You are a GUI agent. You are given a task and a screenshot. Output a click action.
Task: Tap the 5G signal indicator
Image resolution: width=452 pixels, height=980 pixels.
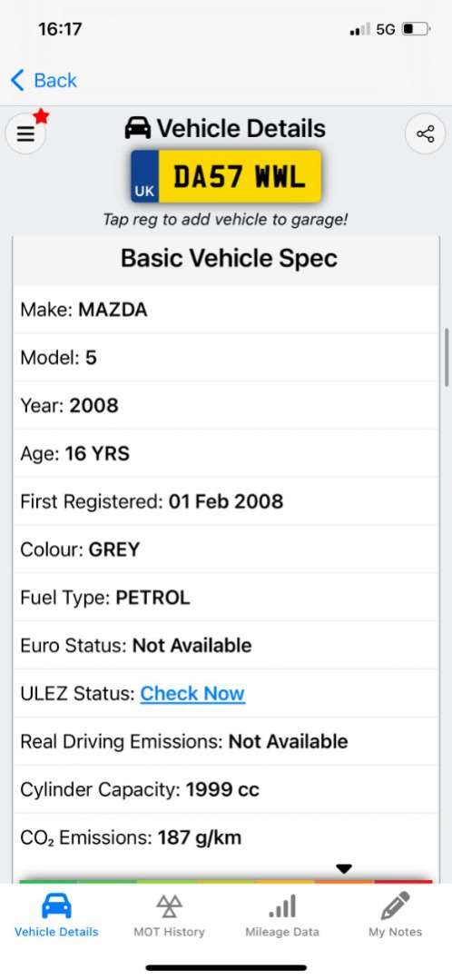(x=386, y=29)
